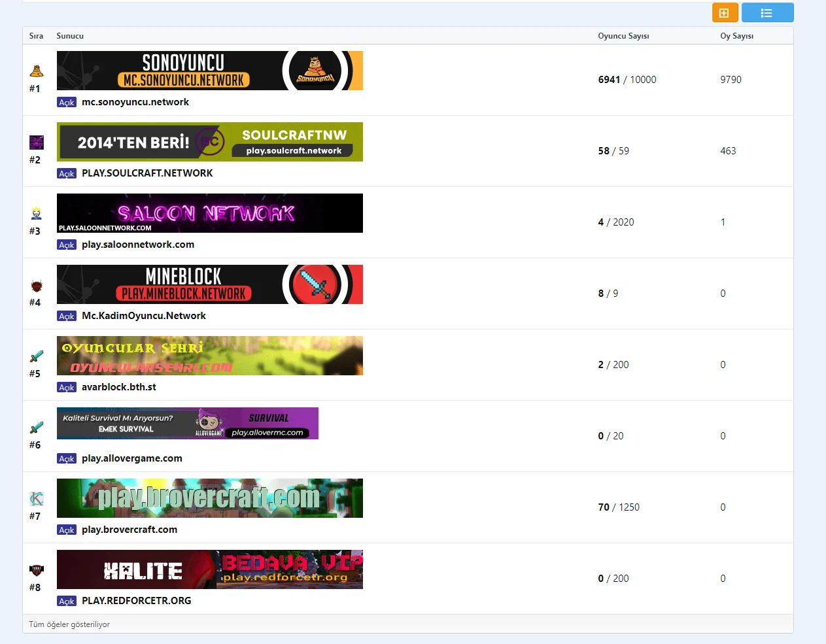Click the Brovercraft server icon at #7

pos(37,499)
